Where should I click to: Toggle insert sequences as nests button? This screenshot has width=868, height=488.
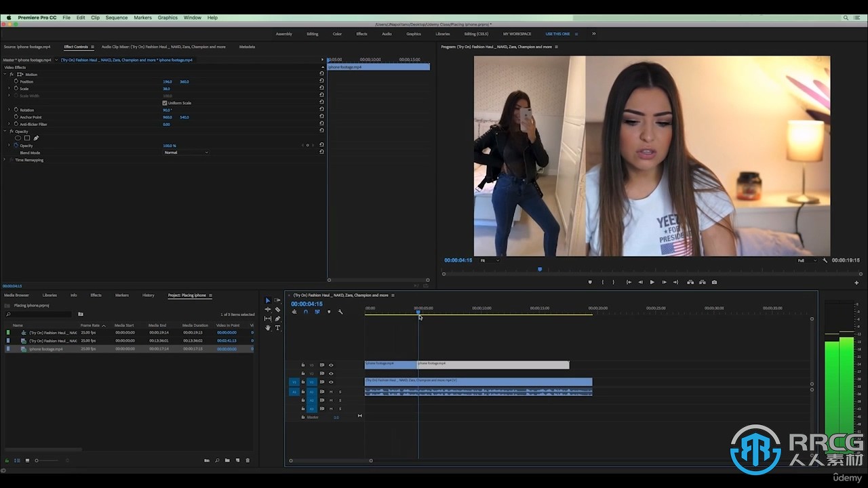pos(294,312)
